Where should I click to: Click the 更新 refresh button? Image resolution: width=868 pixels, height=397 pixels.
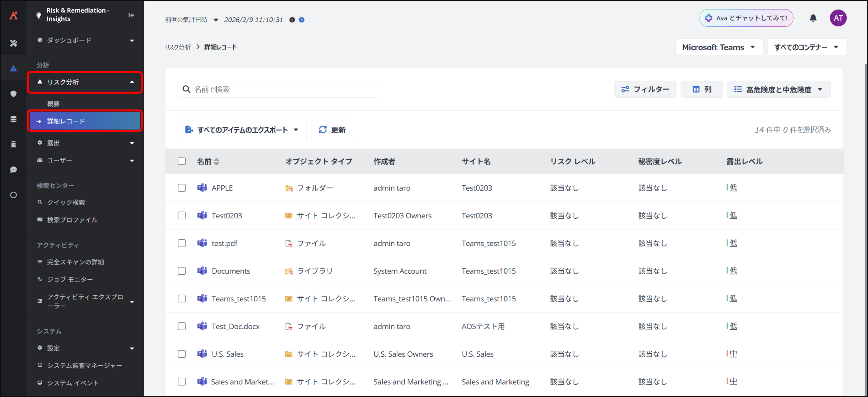[x=332, y=130]
